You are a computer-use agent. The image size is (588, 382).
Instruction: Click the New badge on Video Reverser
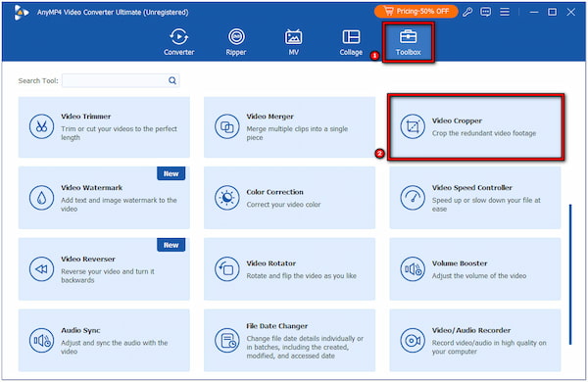point(171,245)
